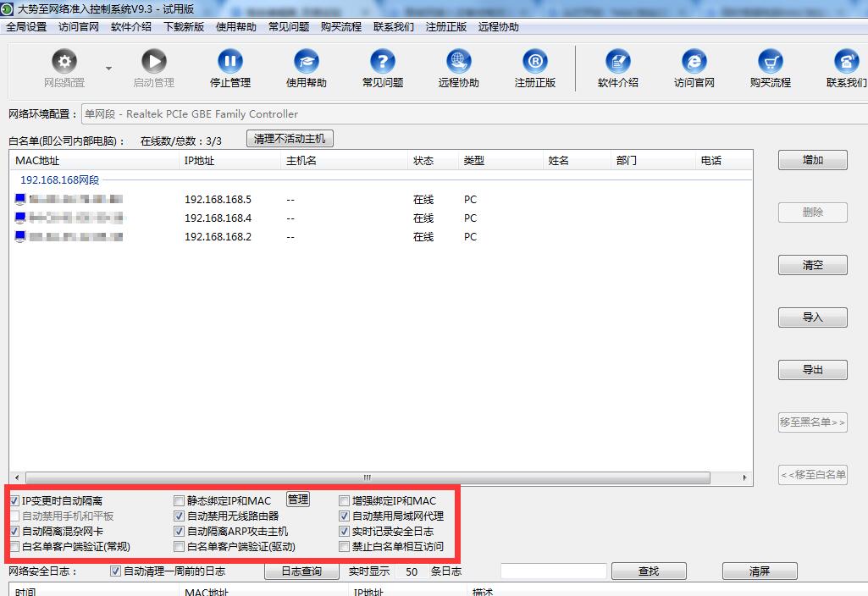The image size is (868, 596).
Task: Open the 网络环境配置 combo box
Action: coord(474,114)
